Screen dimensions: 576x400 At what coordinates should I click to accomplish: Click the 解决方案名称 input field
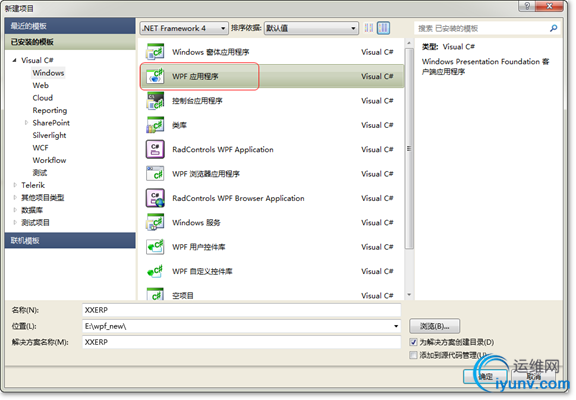click(x=241, y=342)
